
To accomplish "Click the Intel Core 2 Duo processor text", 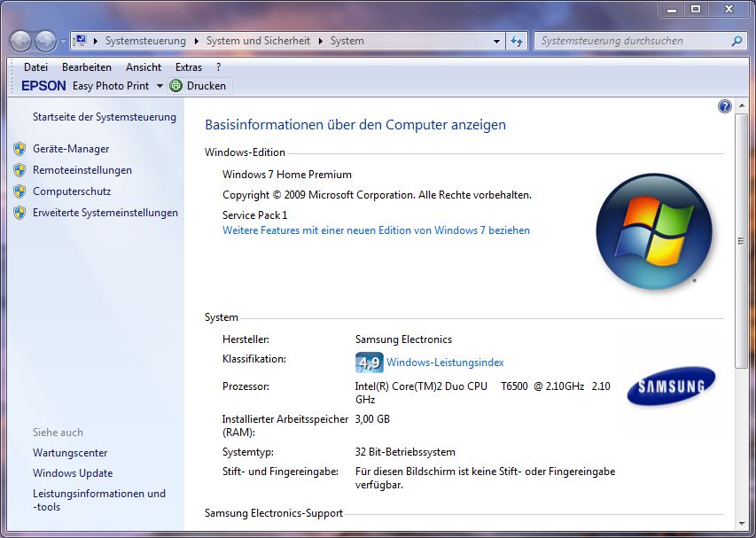I will point(483,393).
